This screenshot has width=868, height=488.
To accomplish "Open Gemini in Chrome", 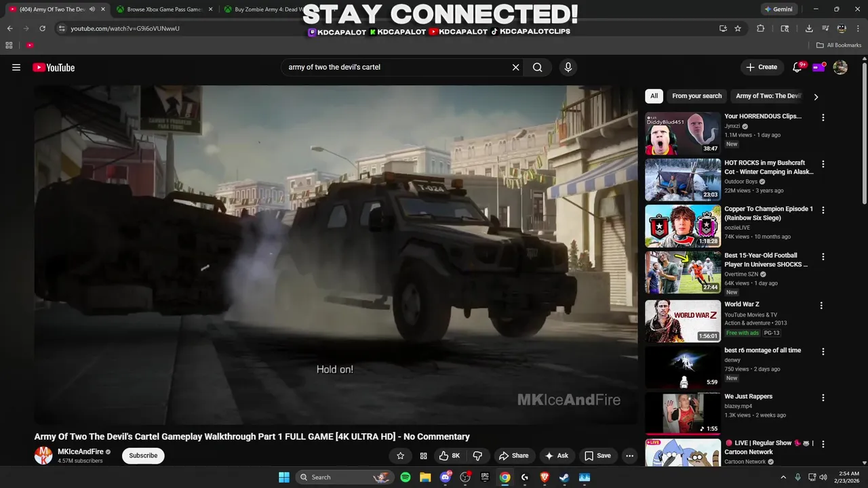I will 778,9.
